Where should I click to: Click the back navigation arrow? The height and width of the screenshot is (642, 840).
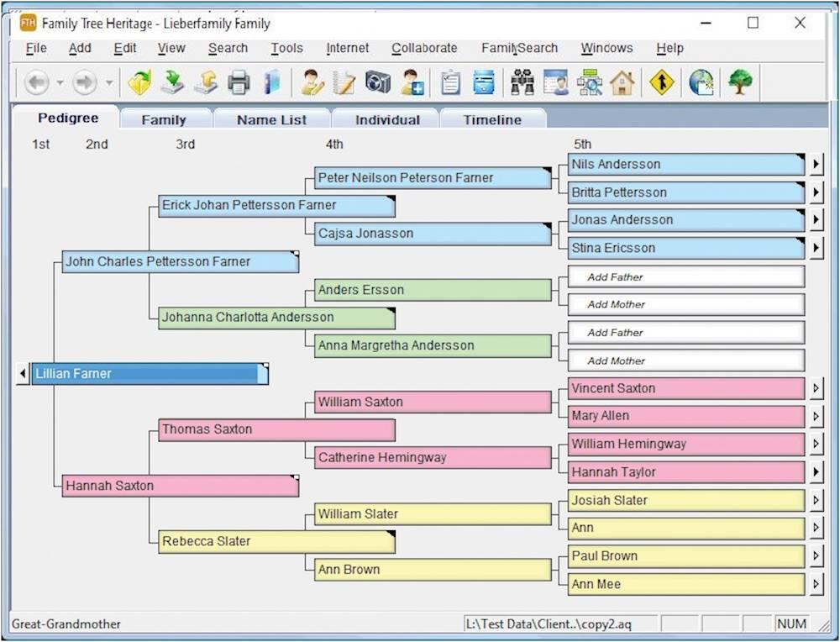pyautogui.click(x=36, y=82)
